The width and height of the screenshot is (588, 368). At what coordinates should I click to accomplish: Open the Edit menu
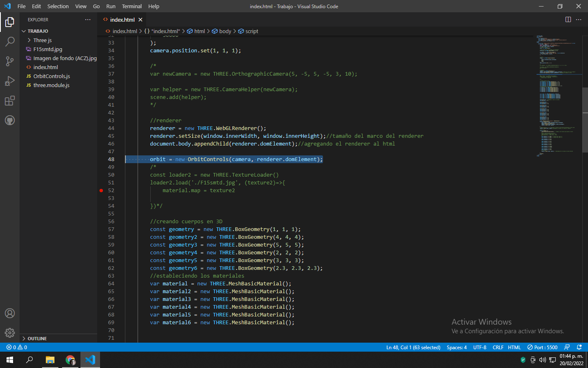coord(36,6)
